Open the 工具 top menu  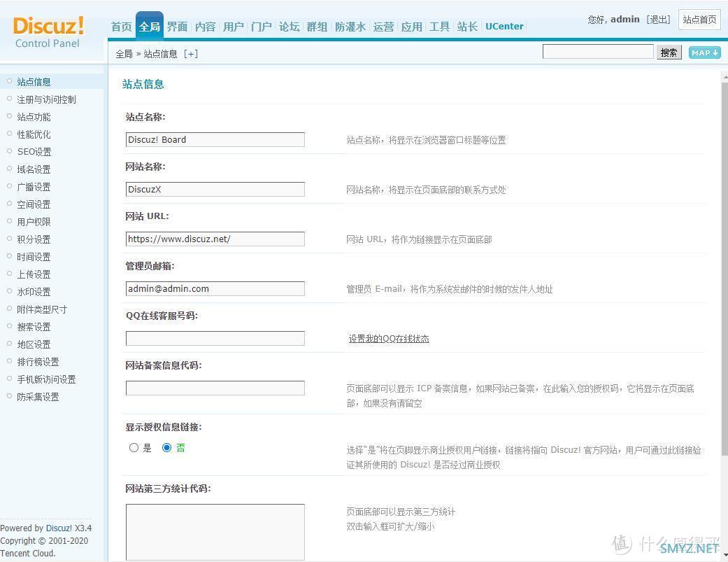[439, 27]
